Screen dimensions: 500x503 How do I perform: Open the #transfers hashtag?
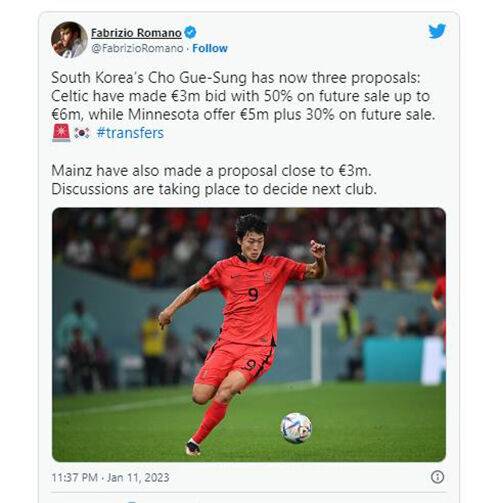130,133
